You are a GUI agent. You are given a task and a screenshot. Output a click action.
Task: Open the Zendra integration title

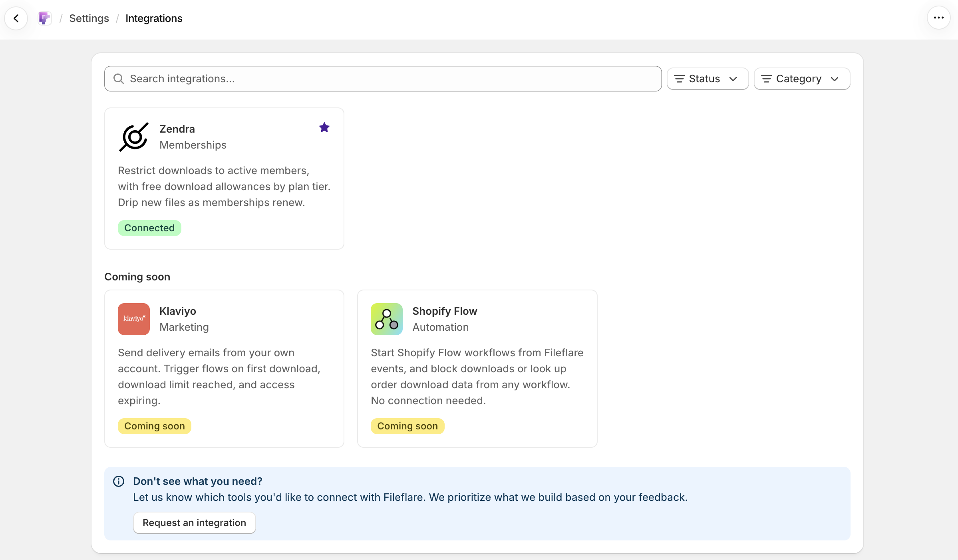point(177,129)
